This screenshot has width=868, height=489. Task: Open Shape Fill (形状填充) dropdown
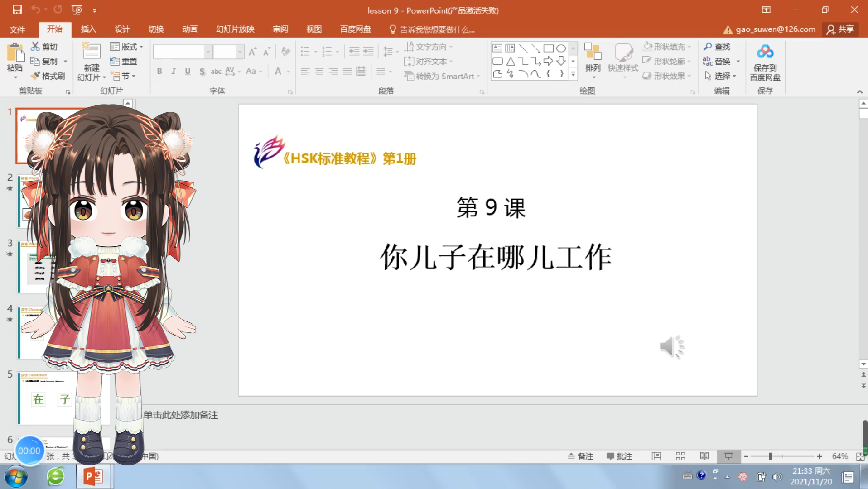[666, 47]
